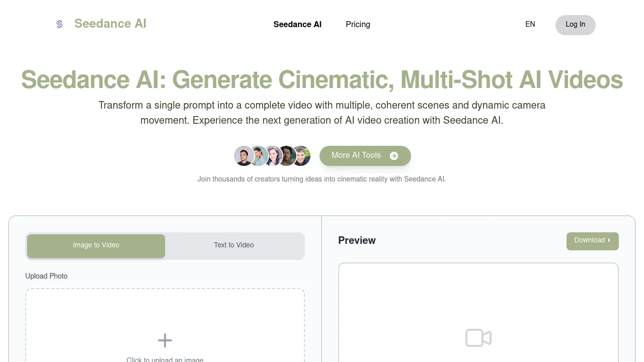Viewport: 644px width, 362px height.
Task: Click the dashed upload photo area
Action: tap(165, 325)
